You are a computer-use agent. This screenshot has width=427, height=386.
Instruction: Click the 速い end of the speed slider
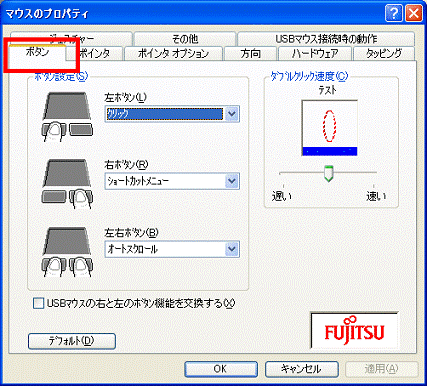[376, 196]
